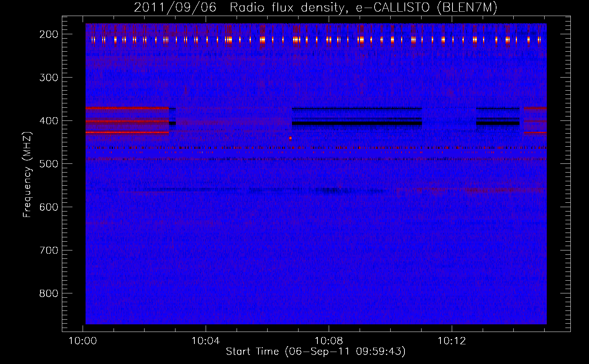Image resolution: width=589 pixels, height=364 pixels.
Task: Click the 'Frequency (MHZ)' axis label
Action: pyautogui.click(x=27, y=175)
